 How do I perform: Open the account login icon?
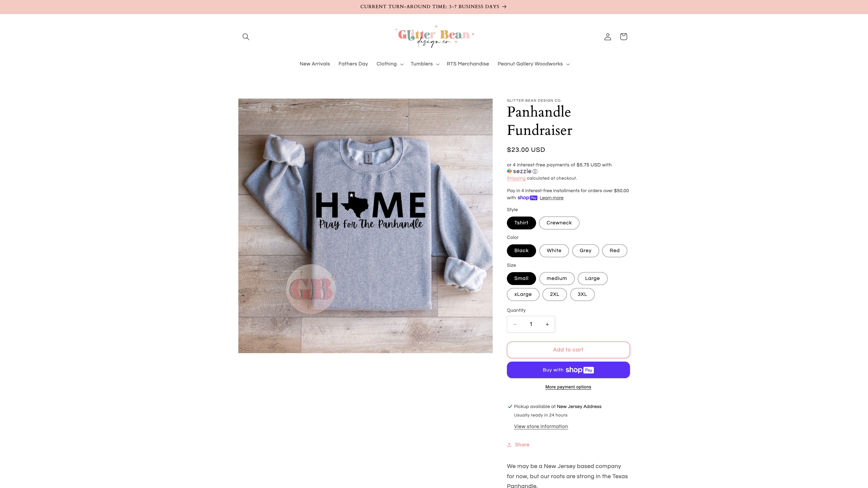pyautogui.click(x=608, y=37)
